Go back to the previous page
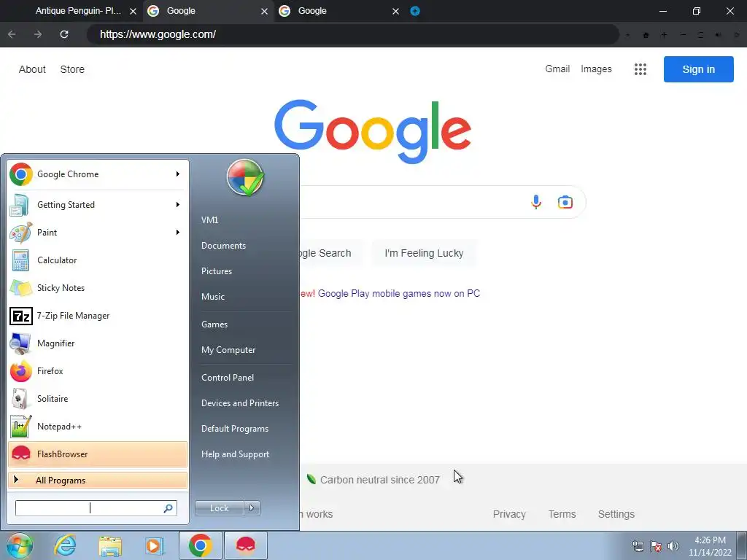Viewport: 747px width, 560px height. (12, 34)
